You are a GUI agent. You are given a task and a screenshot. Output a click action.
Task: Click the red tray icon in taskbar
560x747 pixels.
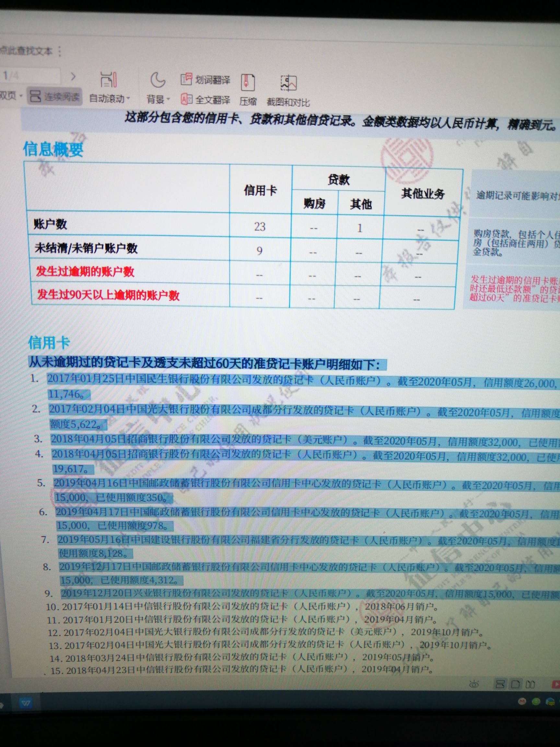522,702
